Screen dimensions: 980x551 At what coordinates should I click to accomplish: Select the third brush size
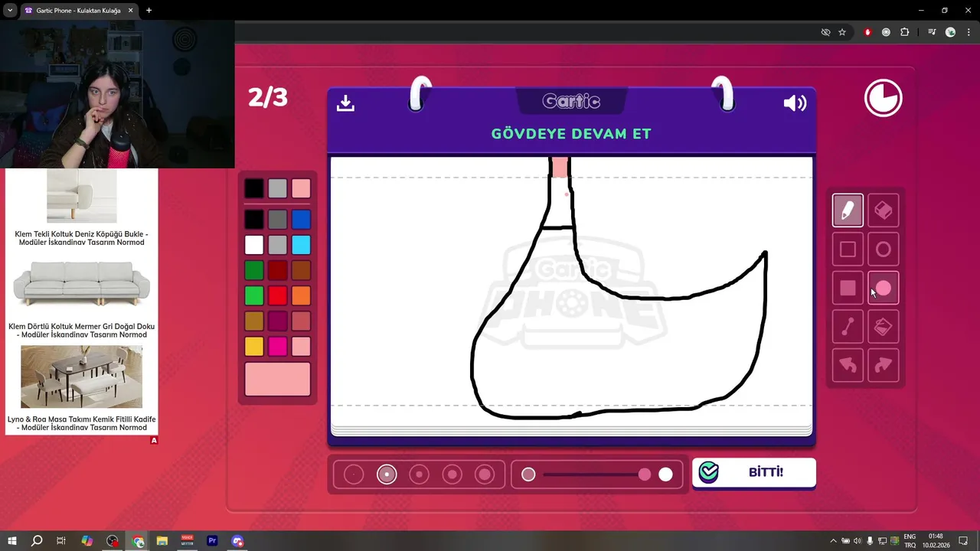click(420, 474)
